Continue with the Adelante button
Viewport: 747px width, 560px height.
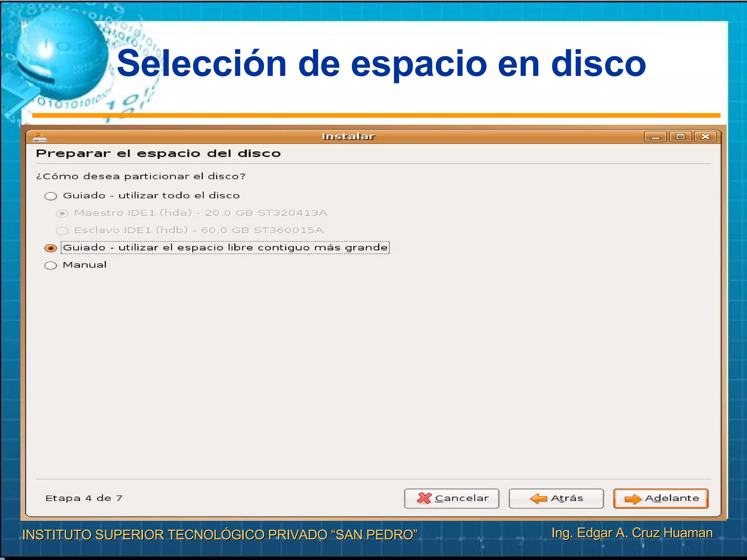661,498
